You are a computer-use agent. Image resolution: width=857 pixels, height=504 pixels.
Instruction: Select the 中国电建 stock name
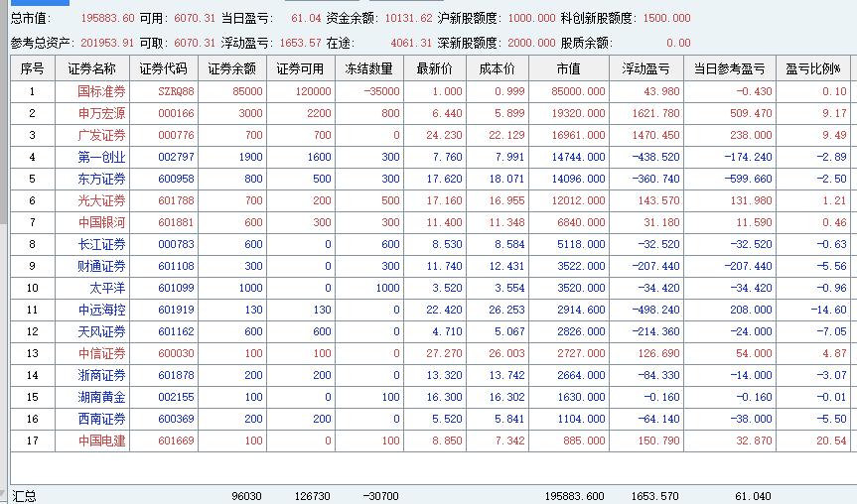coord(101,441)
